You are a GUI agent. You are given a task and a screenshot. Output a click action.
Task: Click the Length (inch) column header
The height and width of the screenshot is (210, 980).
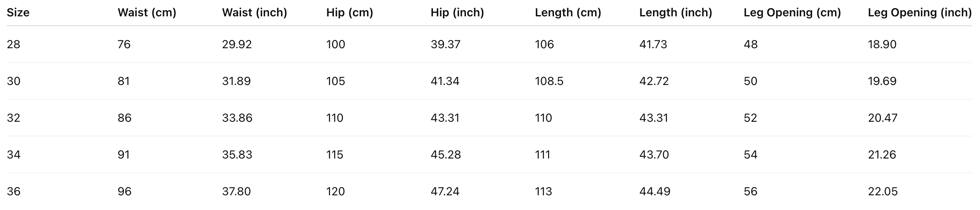(675, 13)
